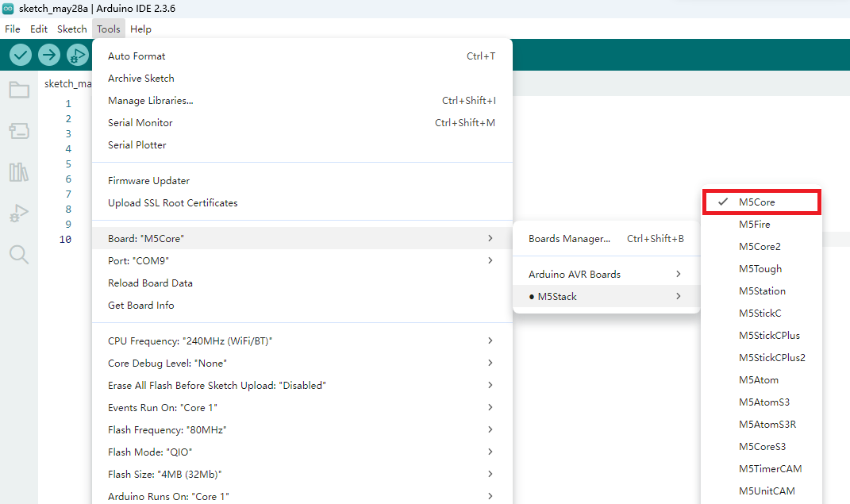Screen dimensions: 850x504
Task: Expand Erase All Flash Before Sketch Upload options
Action: pyautogui.click(x=302, y=385)
